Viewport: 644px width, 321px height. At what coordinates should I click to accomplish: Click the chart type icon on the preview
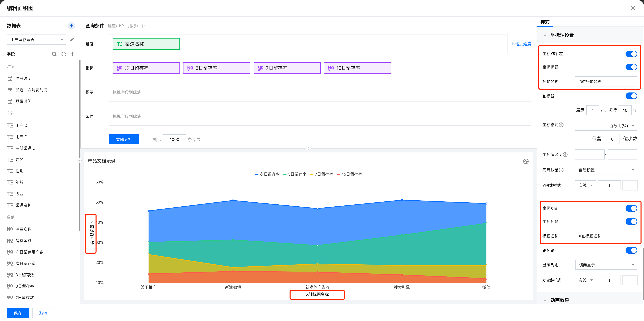(526, 161)
